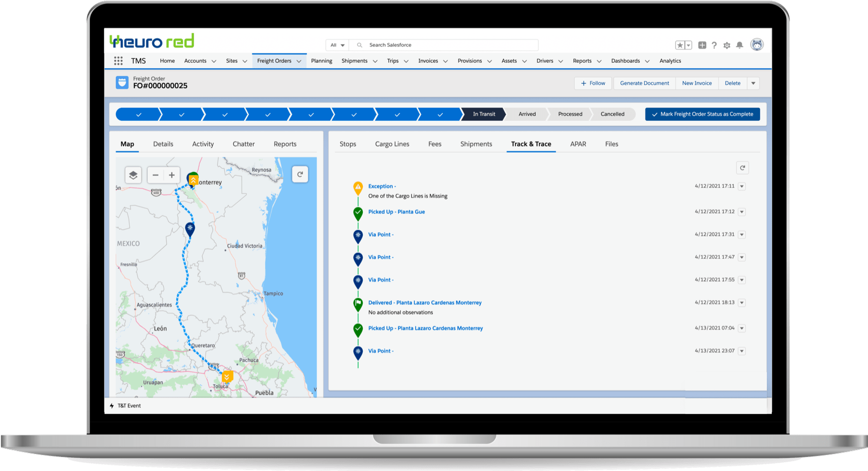Viewport: 868px width, 471px height.
Task: Zoom in the map with plus button
Action: click(172, 175)
